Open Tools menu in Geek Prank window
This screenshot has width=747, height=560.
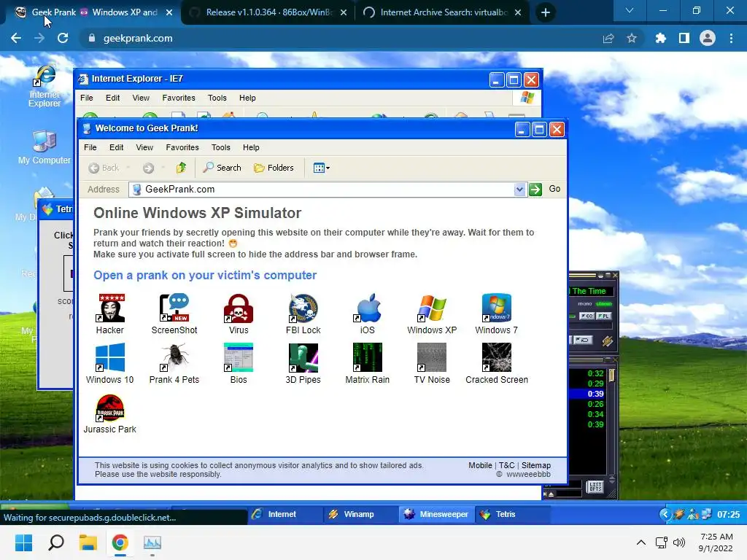click(220, 147)
